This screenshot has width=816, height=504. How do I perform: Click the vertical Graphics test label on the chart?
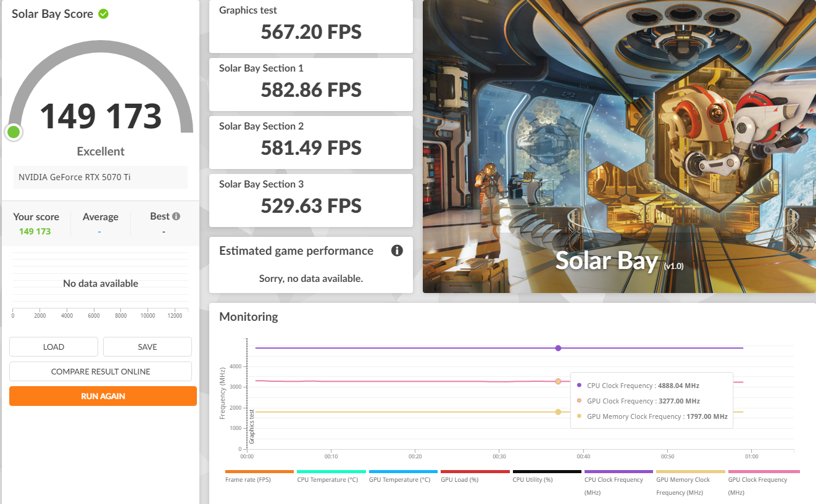pyautogui.click(x=252, y=426)
